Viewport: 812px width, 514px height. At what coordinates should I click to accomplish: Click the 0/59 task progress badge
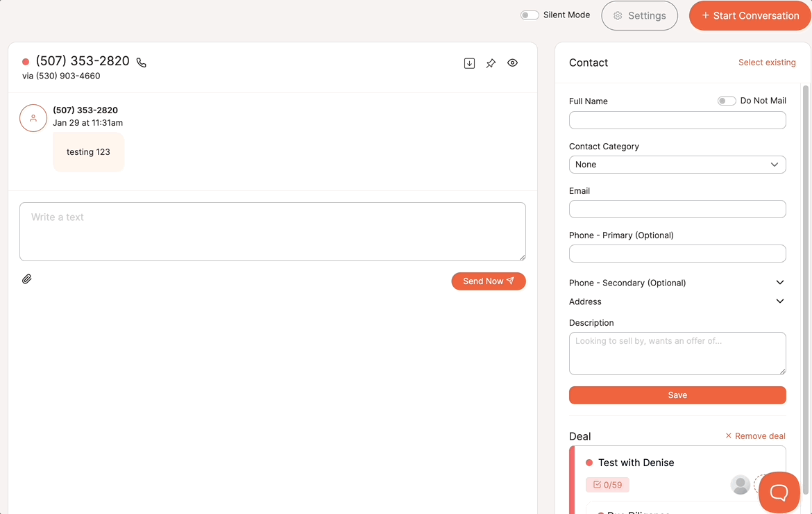tap(607, 485)
